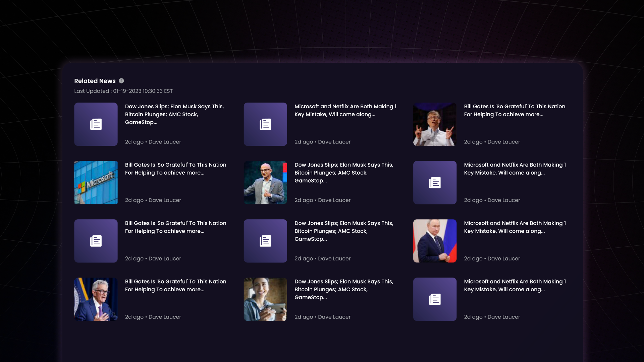Viewport: 644px width, 362px height.
Task: Open top-right Bill Gates 'So Grateful' headline
Action: 514,110
